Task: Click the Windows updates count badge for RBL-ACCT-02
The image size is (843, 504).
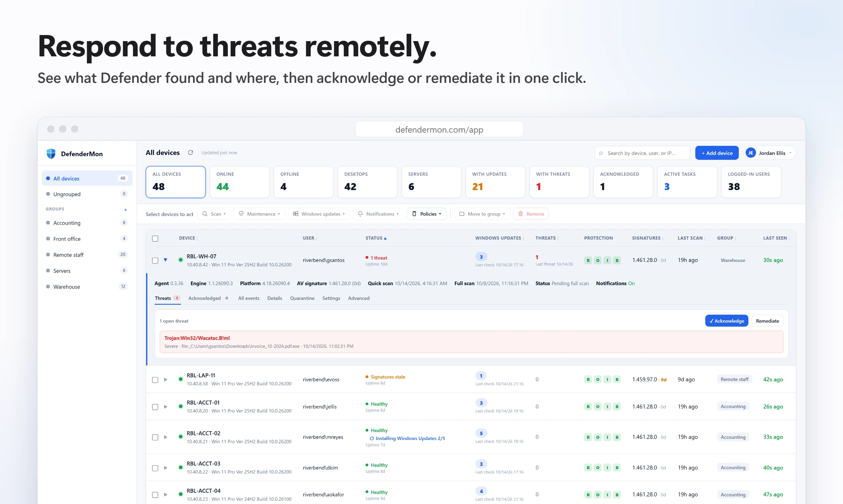Action: (481, 433)
